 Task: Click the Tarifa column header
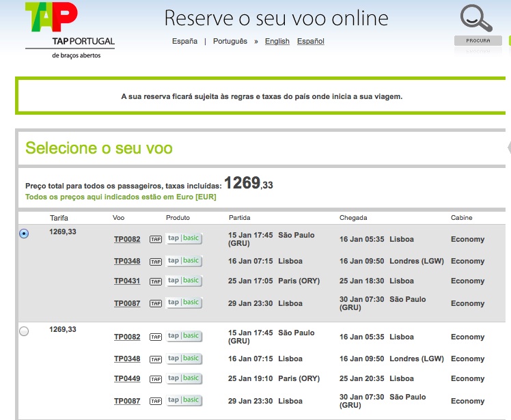point(59,218)
